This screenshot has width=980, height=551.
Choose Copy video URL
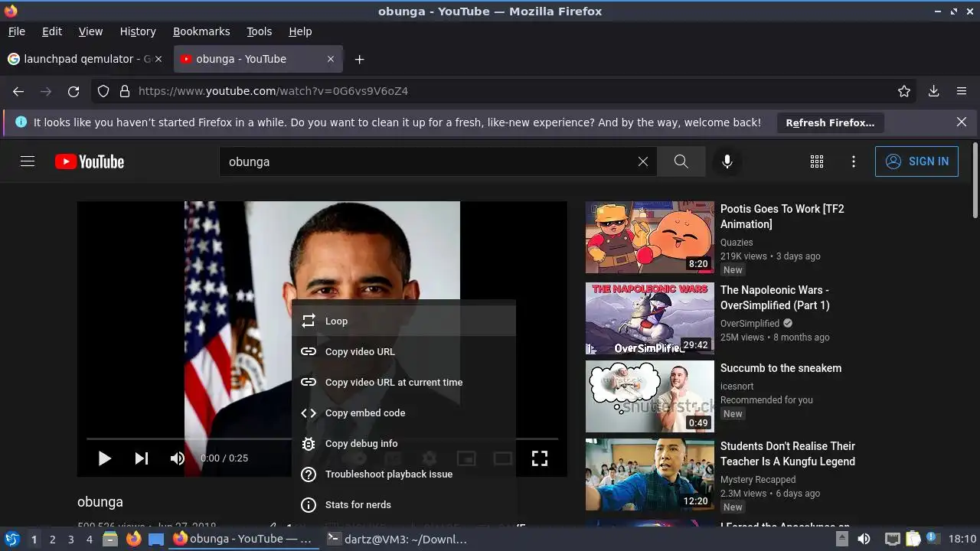point(403,351)
